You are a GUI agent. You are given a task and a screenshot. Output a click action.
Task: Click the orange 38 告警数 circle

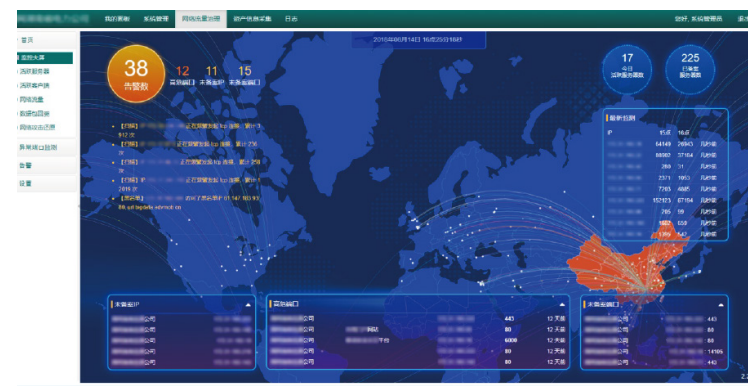[x=136, y=74]
